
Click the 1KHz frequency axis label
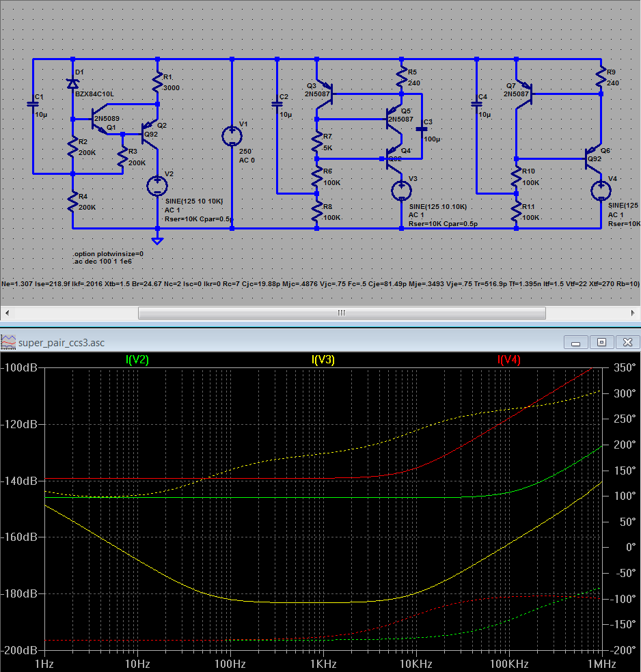tap(323, 664)
